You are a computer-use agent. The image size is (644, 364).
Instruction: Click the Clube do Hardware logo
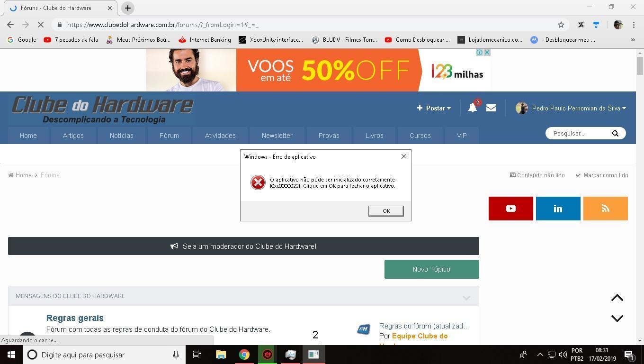[102, 109]
